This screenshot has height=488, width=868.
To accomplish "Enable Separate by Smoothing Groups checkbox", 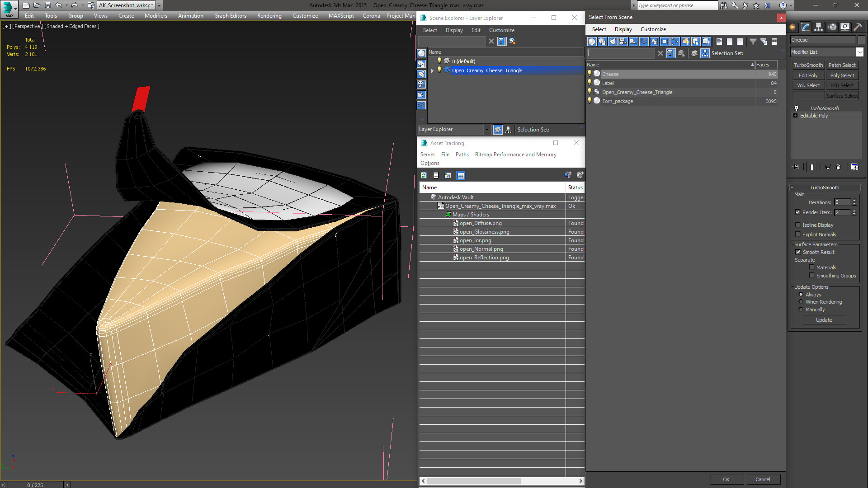I will coord(811,276).
